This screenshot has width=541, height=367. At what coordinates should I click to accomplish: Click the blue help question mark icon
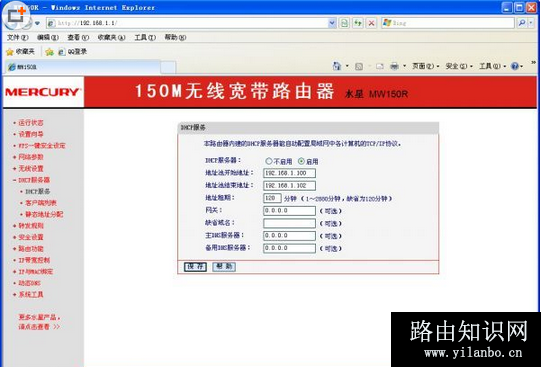[515, 66]
